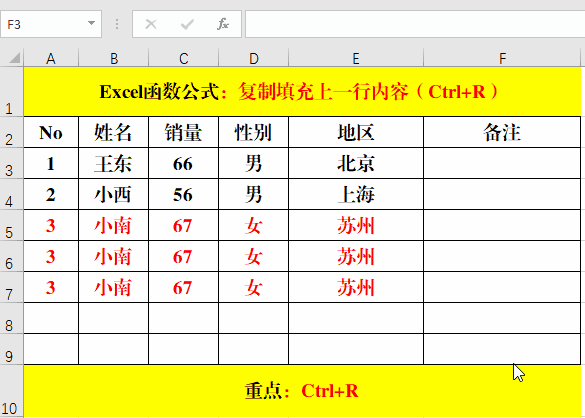585x418 pixels.
Task: Click '男' in row 4
Action: (254, 194)
